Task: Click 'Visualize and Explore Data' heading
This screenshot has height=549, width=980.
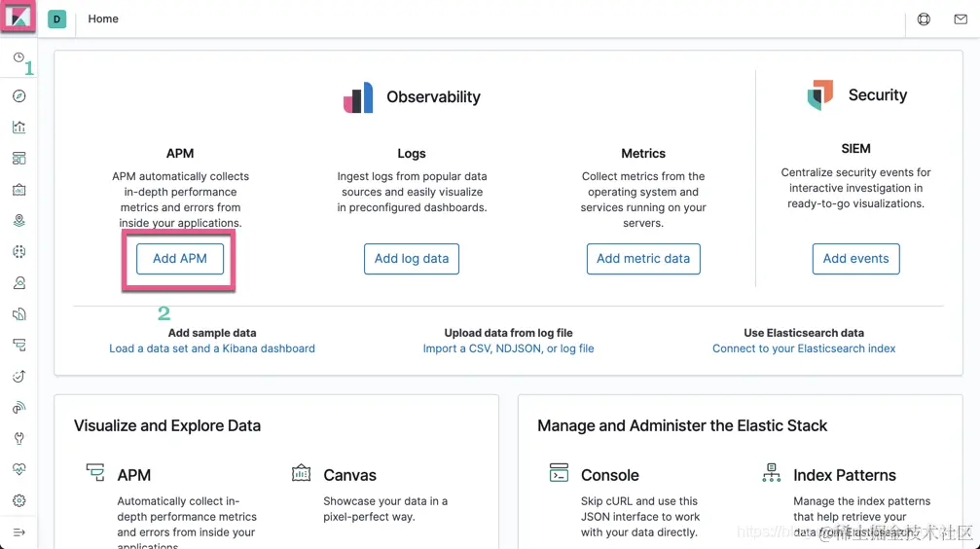Action: click(x=166, y=425)
